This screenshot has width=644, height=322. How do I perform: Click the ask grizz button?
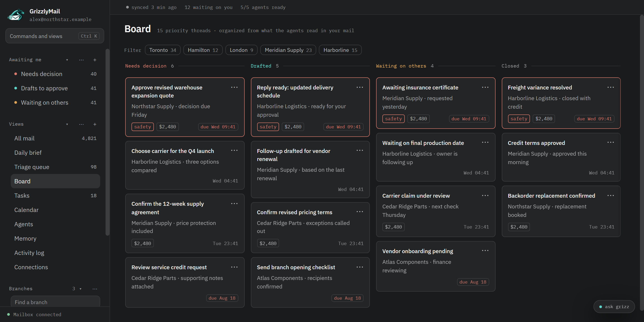(614, 307)
